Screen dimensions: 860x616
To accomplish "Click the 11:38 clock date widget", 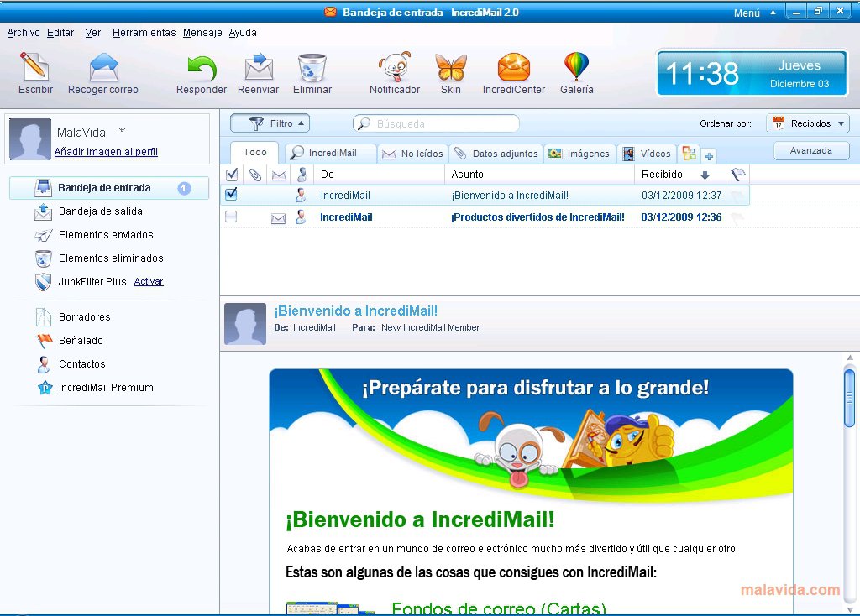I will point(752,73).
